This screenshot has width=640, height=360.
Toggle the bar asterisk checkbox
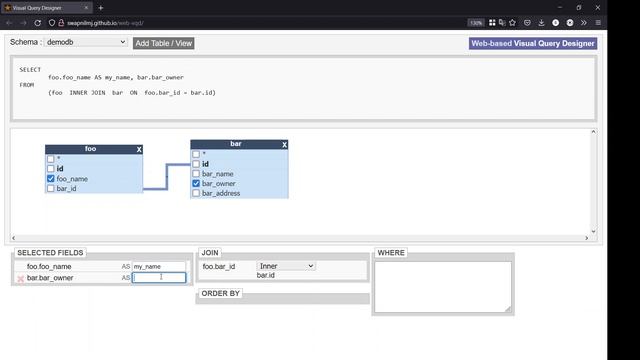196,154
